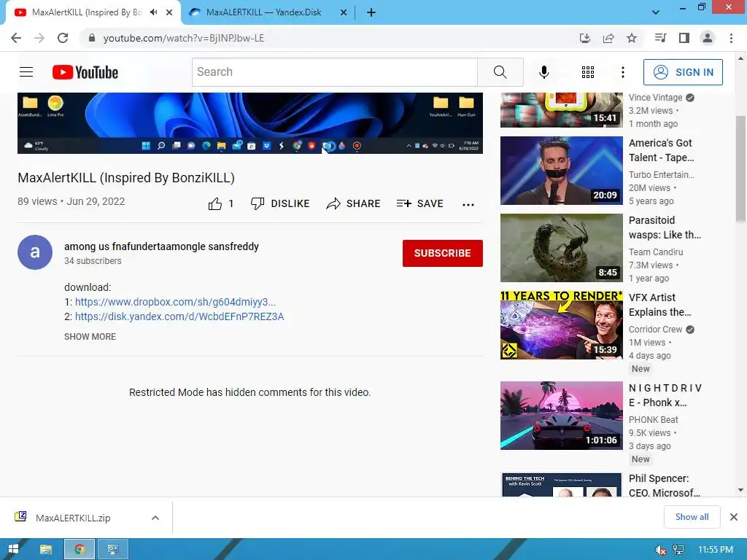Image resolution: width=747 pixels, height=560 pixels.
Task: Save the video to a playlist
Action: (420, 204)
